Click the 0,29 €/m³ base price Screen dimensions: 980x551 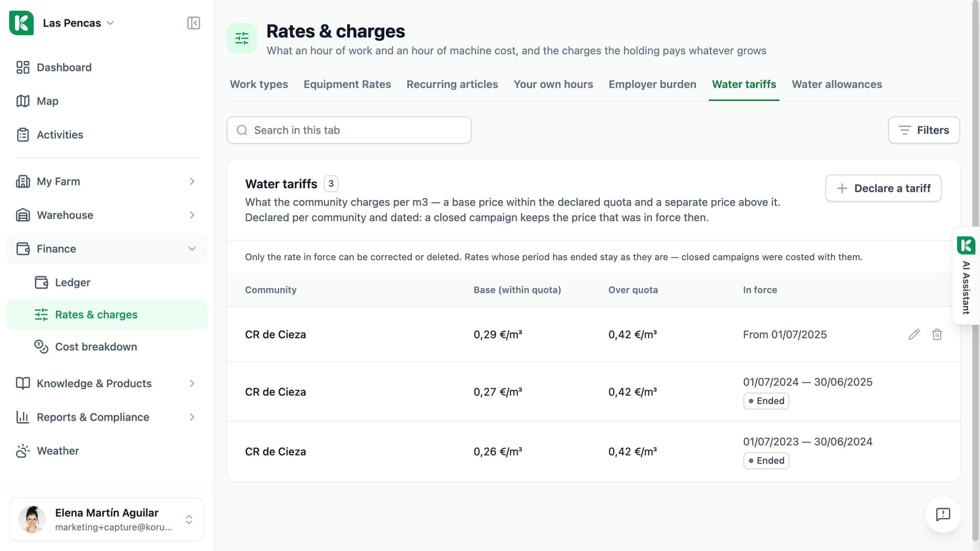click(x=498, y=335)
